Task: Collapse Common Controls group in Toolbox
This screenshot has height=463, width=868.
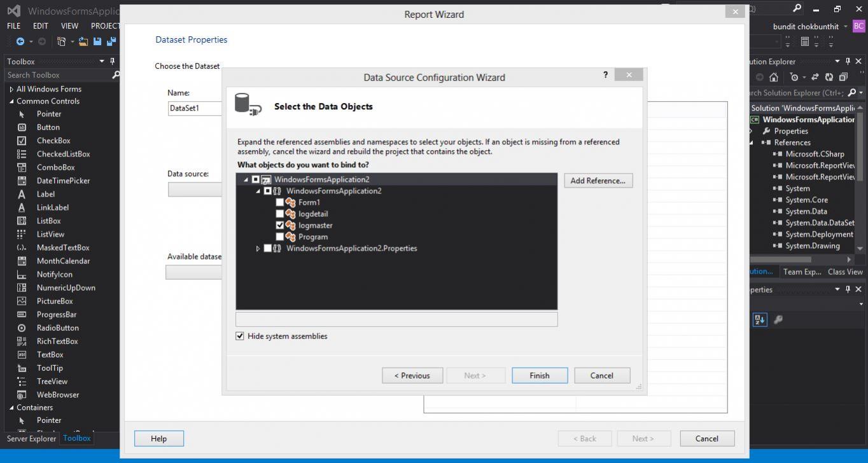Action: click(x=11, y=101)
